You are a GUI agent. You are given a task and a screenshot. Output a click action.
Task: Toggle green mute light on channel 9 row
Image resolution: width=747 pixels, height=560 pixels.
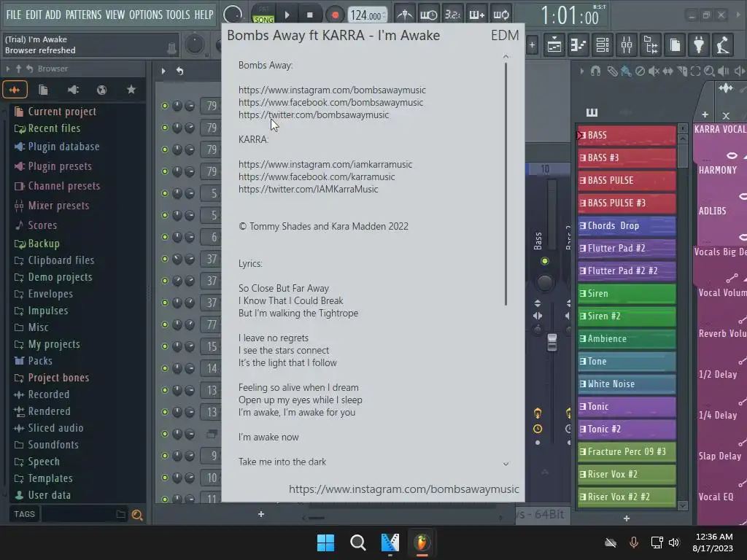point(165,456)
